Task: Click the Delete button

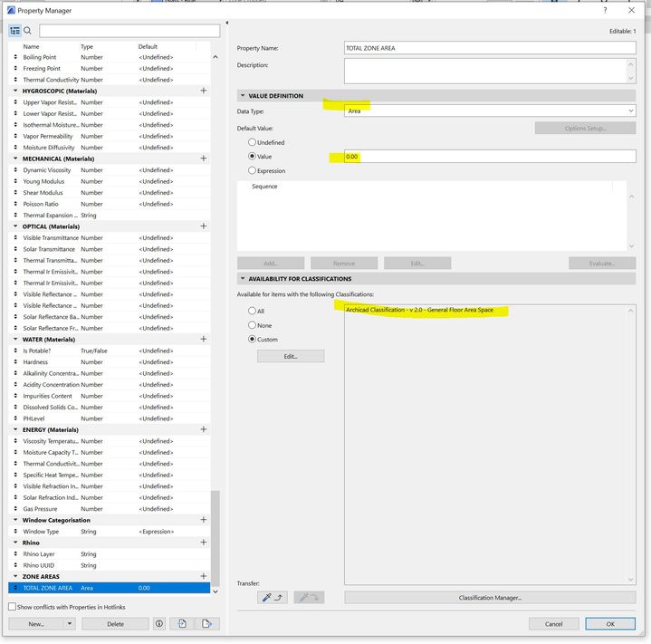Action: 115,624
